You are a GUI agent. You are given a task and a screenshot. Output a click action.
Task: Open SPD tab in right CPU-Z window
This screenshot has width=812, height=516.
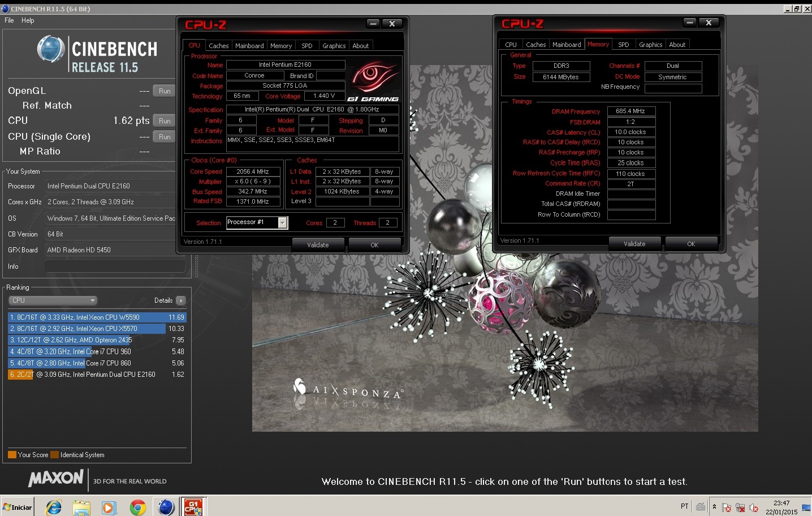624,45
